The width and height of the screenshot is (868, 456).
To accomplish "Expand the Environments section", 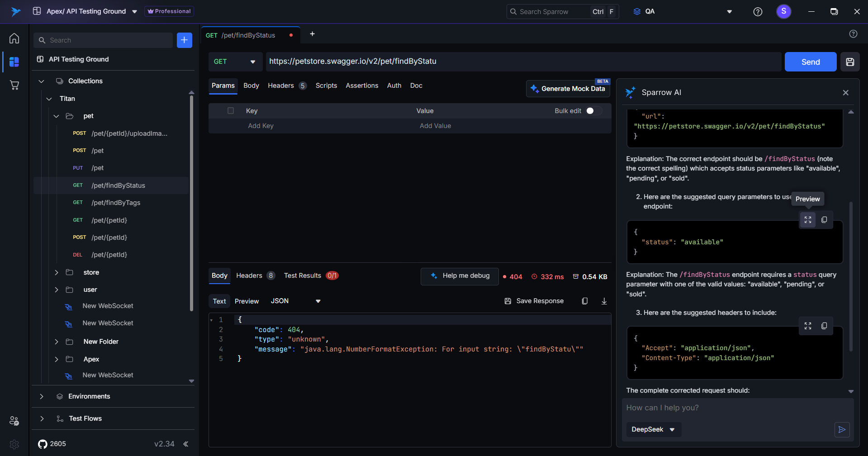I will (42, 396).
